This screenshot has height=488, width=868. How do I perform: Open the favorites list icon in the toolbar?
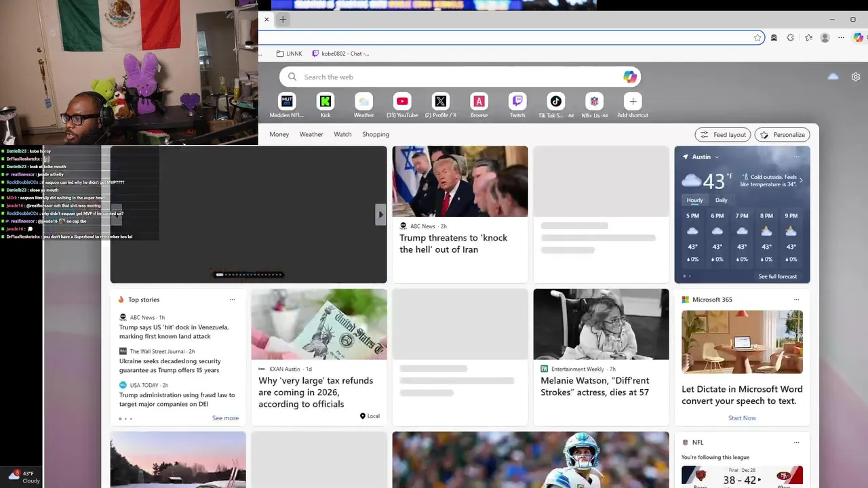(808, 38)
